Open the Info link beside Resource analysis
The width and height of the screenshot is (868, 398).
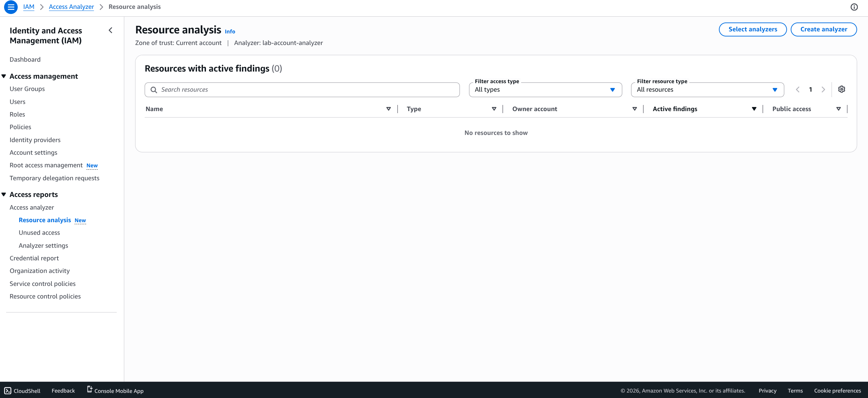pos(230,31)
